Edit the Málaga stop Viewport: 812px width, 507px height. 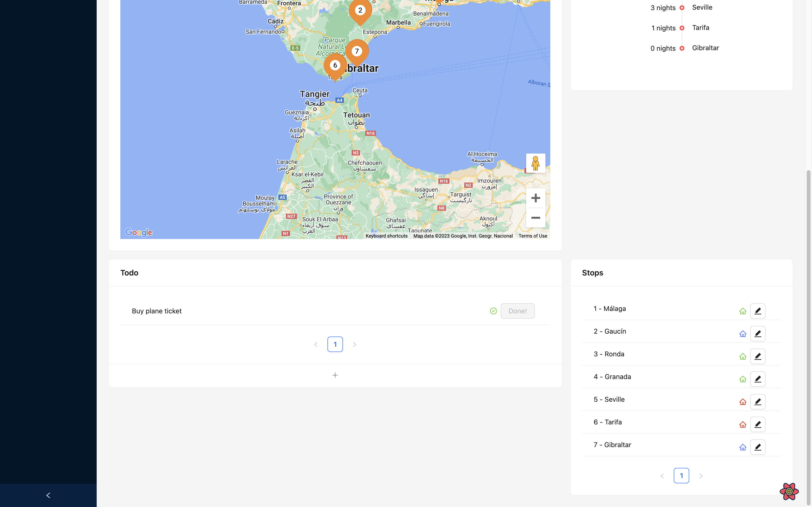tap(757, 311)
